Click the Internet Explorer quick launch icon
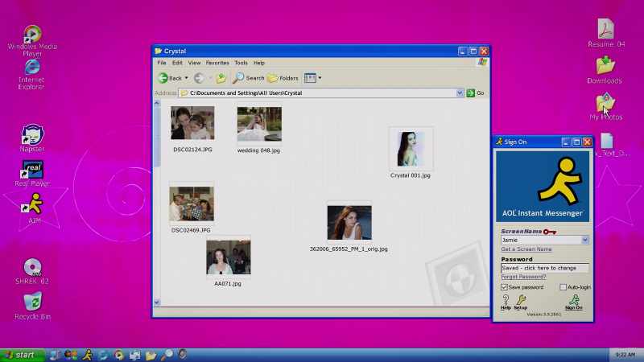The height and width of the screenshot is (362, 644). [103, 355]
